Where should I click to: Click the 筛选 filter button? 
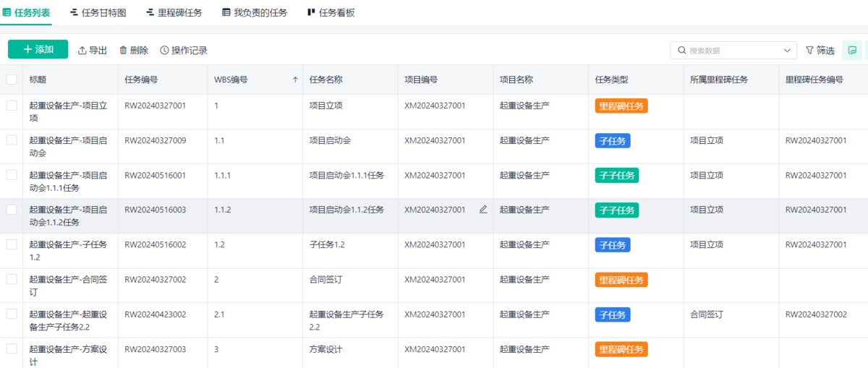(x=820, y=51)
